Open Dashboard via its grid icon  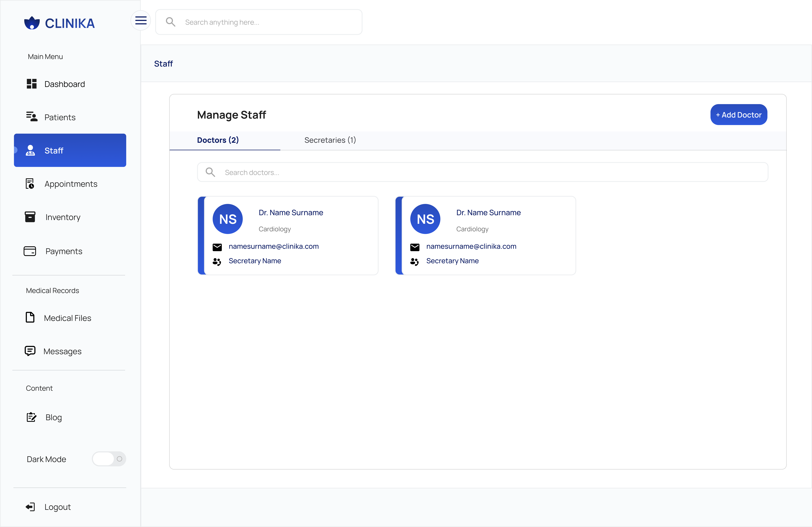31,84
